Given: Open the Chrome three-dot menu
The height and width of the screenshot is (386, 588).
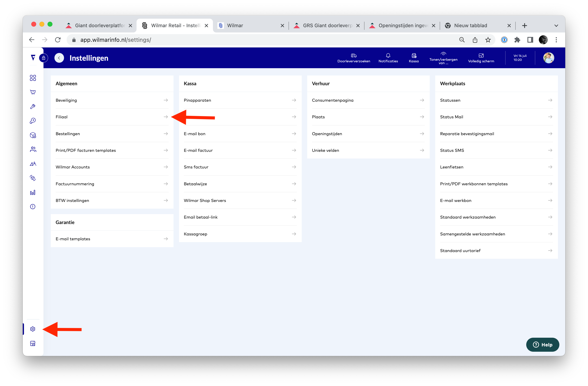Looking at the screenshot, I should point(556,40).
